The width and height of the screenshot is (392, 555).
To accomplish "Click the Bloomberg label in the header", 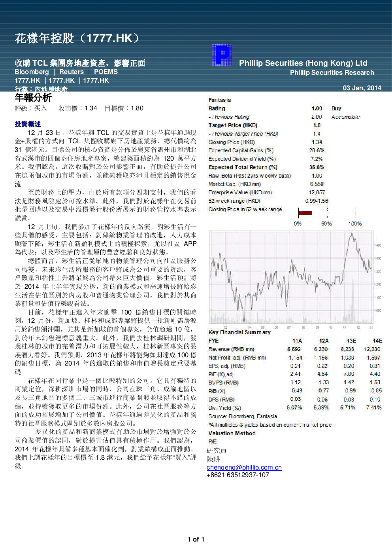I will point(32,72).
